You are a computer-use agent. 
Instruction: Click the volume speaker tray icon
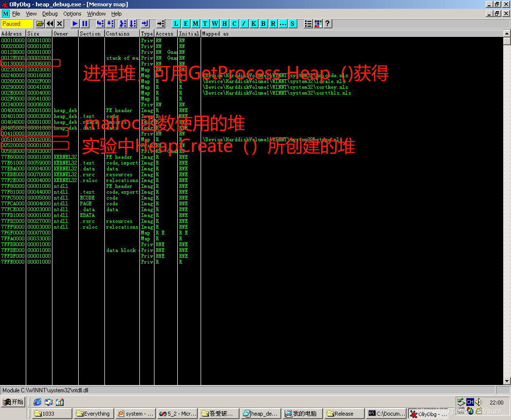click(x=478, y=402)
